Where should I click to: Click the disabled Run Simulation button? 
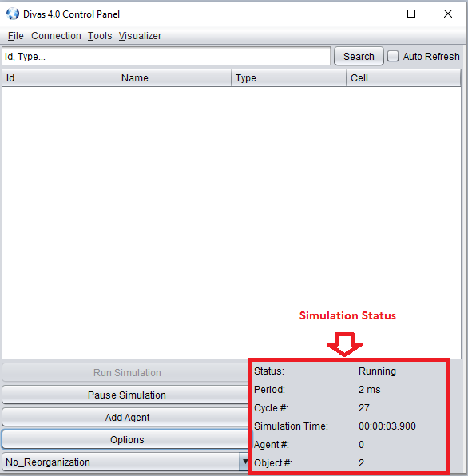coord(126,372)
